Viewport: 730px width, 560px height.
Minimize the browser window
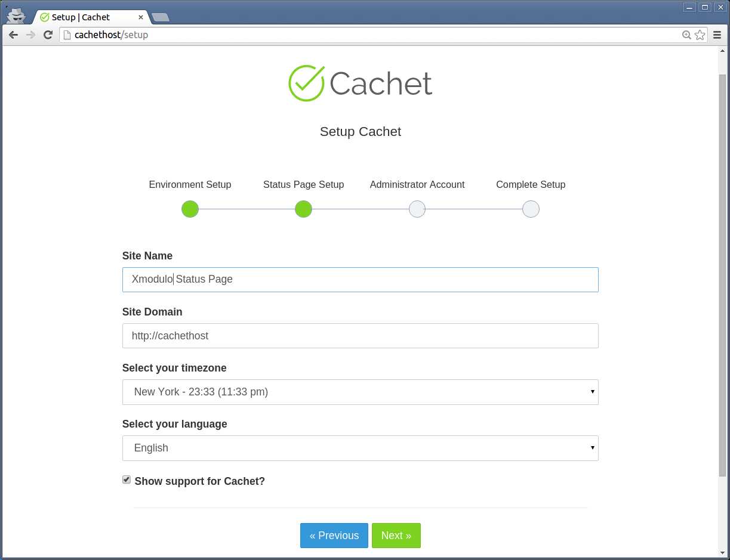click(688, 7)
